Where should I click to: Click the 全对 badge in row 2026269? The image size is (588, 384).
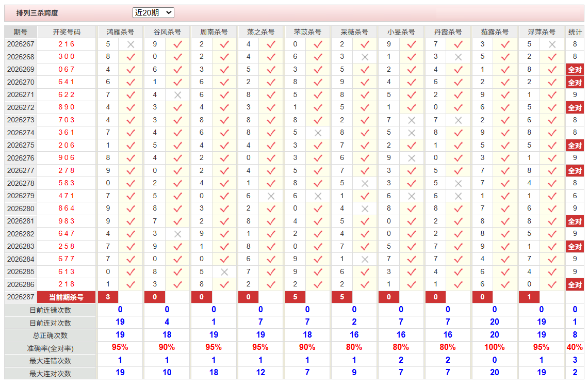coord(575,70)
